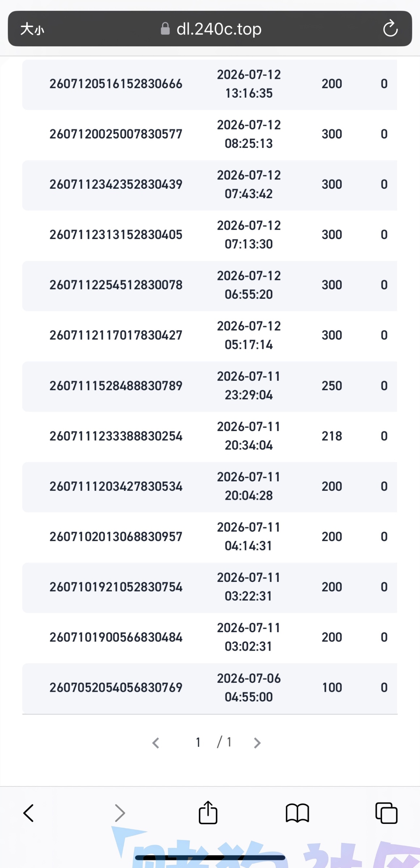Go back with Safari's back arrow
Screen dimensions: 420x868
pos(28,813)
